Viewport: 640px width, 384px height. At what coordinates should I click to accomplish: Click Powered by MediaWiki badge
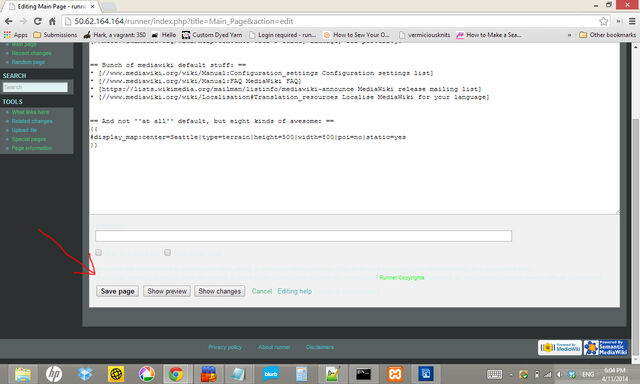coord(560,348)
